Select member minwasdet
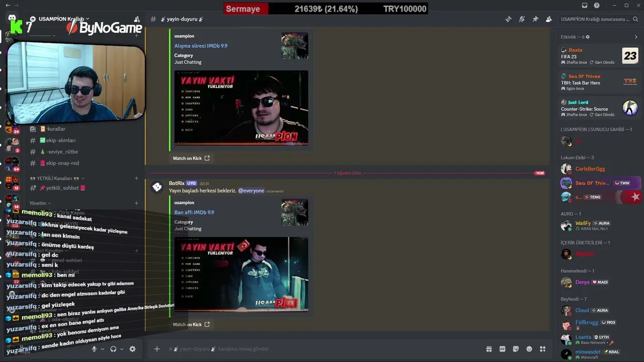This screenshot has width=644, height=362. pos(600,354)
